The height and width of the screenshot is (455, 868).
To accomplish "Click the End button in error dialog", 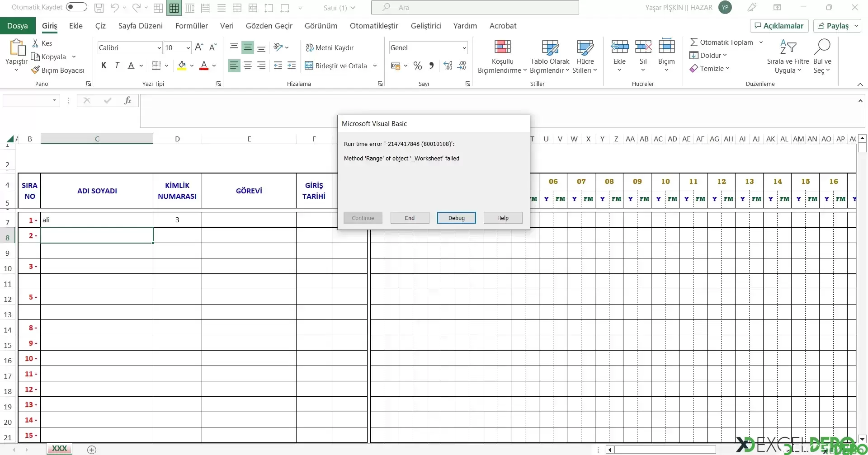I will pos(410,218).
